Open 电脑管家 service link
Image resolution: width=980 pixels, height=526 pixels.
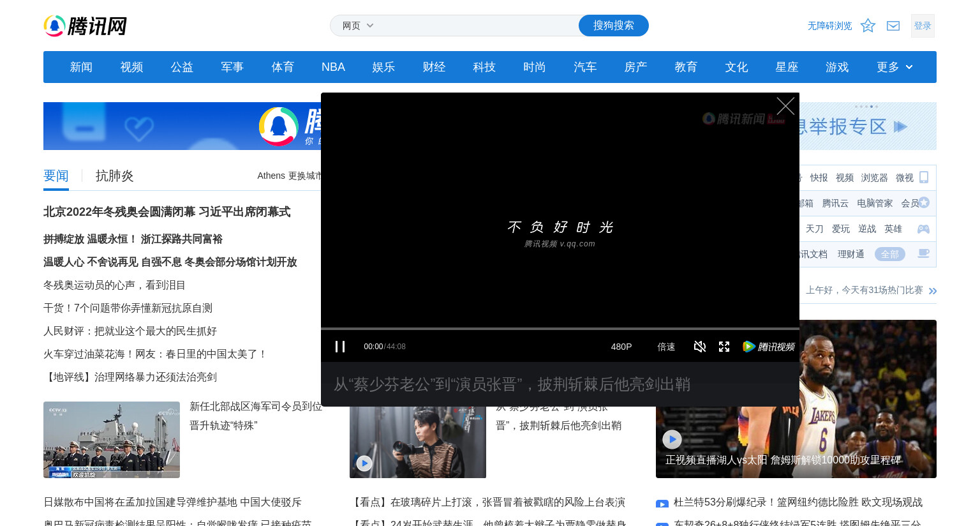[x=875, y=203]
